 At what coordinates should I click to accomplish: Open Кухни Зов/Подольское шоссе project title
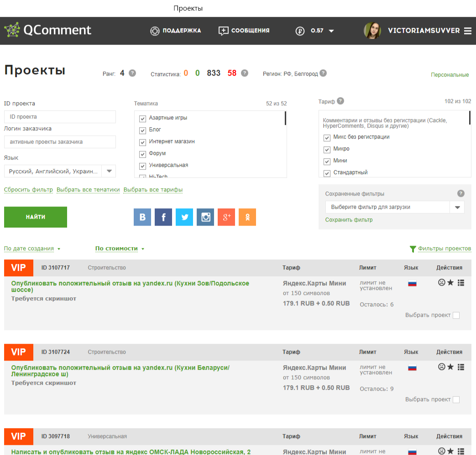pyautogui.click(x=130, y=286)
